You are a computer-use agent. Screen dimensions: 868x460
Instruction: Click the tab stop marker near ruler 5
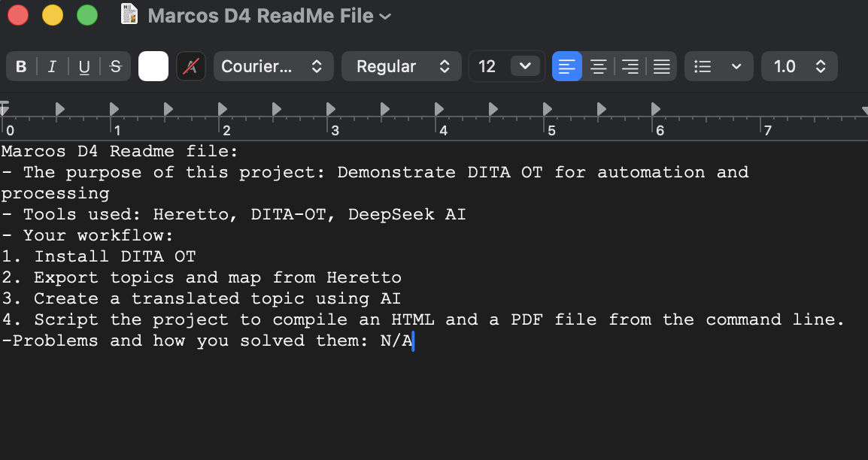(x=548, y=109)
